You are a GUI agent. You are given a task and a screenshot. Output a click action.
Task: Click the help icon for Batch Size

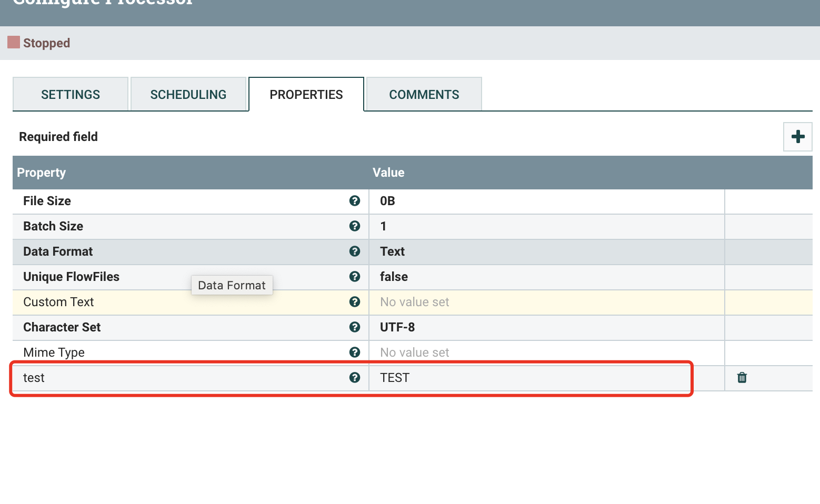pyautogui.click(x=355, y=226)
